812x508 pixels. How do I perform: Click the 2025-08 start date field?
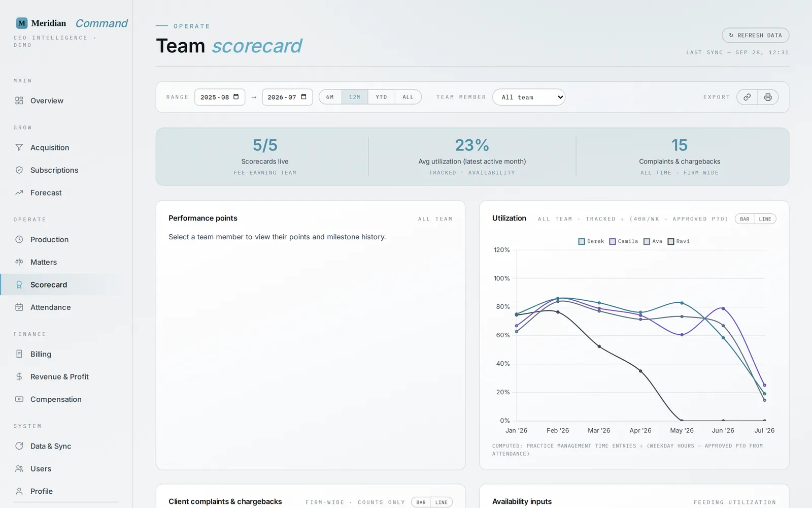pyautogui.click(x=220, y=97)
